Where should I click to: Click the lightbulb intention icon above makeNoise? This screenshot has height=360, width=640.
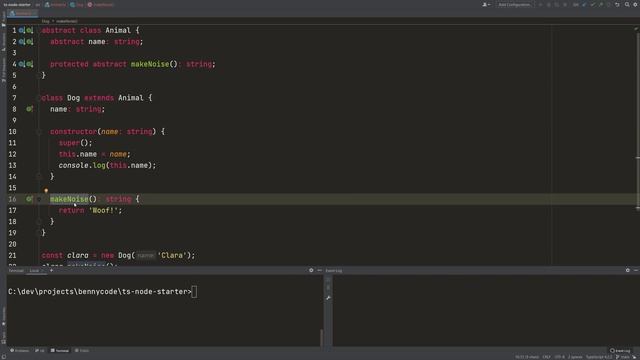pyautogui.click(x=46, y=191)
